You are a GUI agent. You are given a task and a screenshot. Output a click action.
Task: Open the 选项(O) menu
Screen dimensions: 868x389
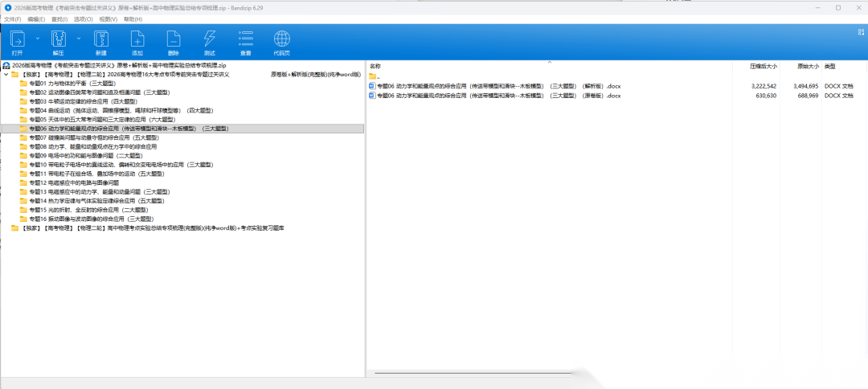(x=83, y=18)
